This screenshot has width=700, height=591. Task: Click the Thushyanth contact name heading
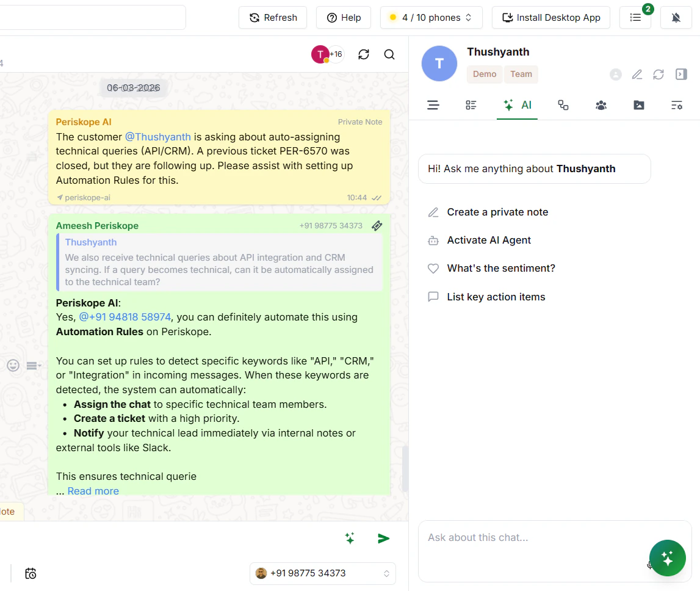pyautogui.click(x=498, y=52)
